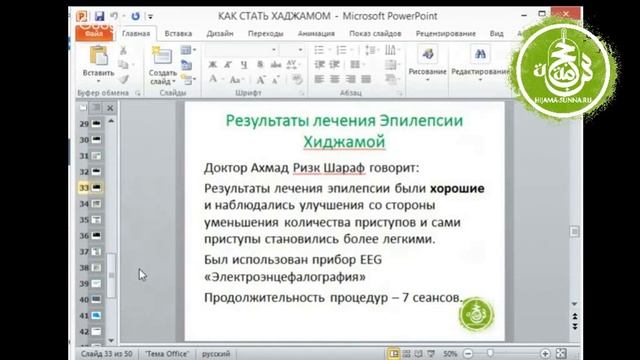Click the Increase List Level icon
The height and width of the screenshot is (360, 640).
coord(335,64)
